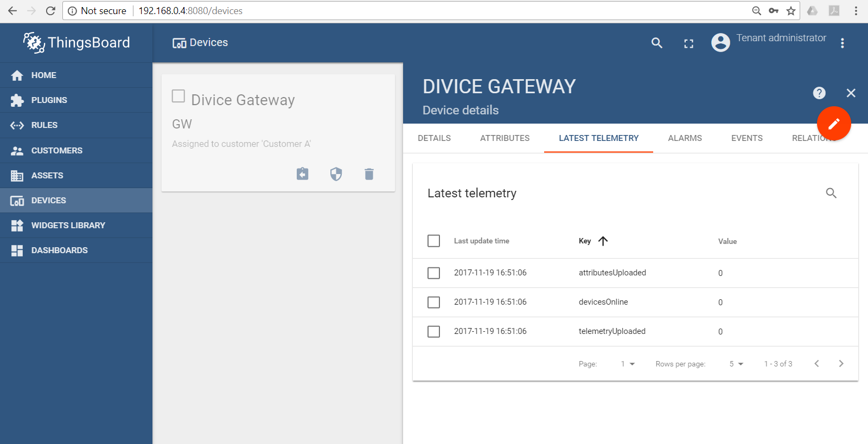Click the Divice Gateway card title
This screenshot has height=444, width=868.
pyautogui.click(x=243, y=100)
